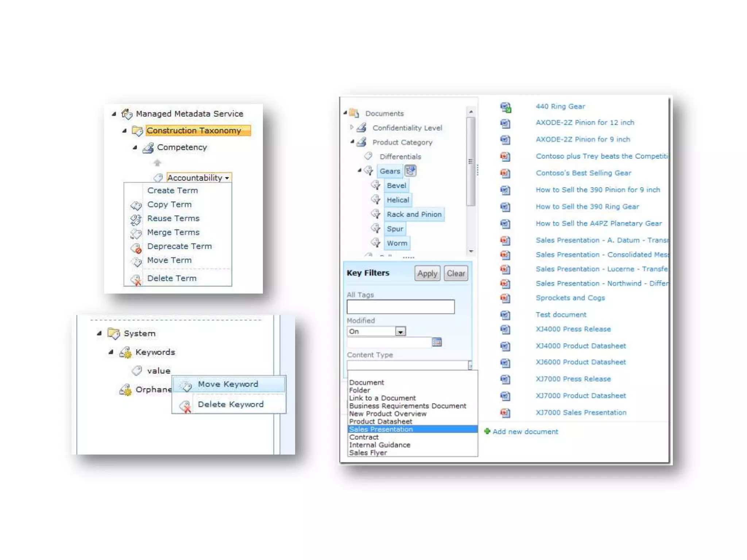
Task: Click the calendar date picker icon
Action: (437, 342)
